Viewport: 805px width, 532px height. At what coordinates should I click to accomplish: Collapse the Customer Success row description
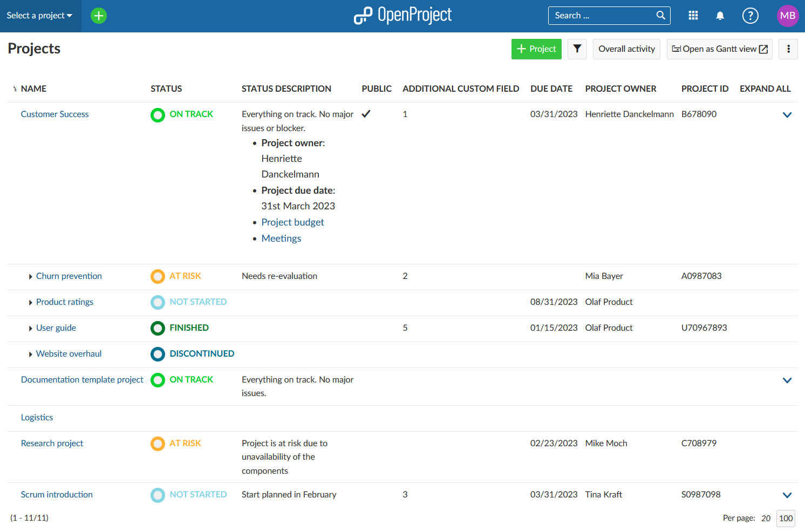(x=787, y=115)
